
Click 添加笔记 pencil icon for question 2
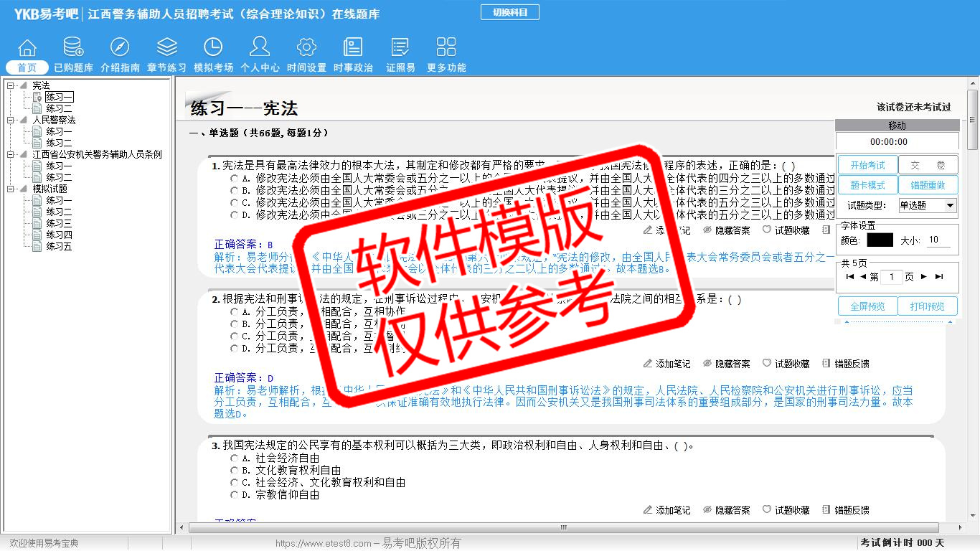[x=648, y=364]
